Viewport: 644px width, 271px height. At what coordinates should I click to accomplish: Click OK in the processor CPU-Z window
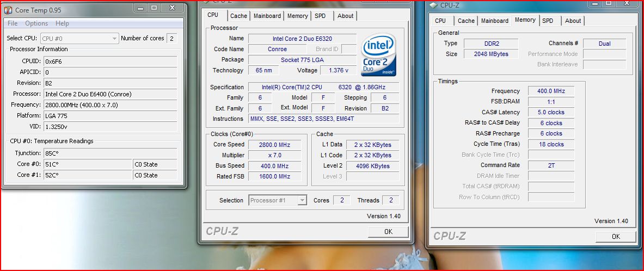point(389,232)
